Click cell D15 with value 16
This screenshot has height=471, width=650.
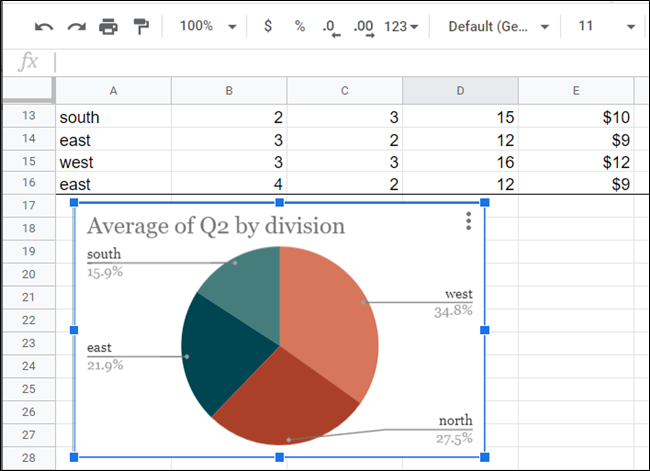point(460,162)
